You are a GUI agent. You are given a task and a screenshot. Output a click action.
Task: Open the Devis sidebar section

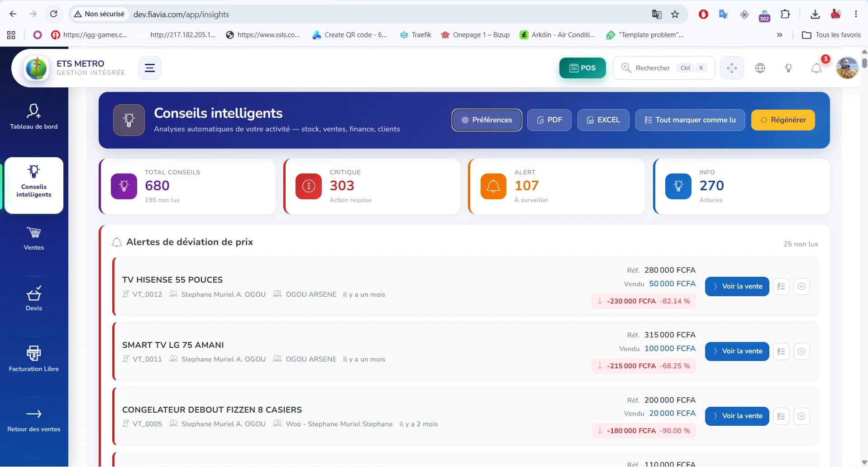pyautogui.click(x=34, y=299)
